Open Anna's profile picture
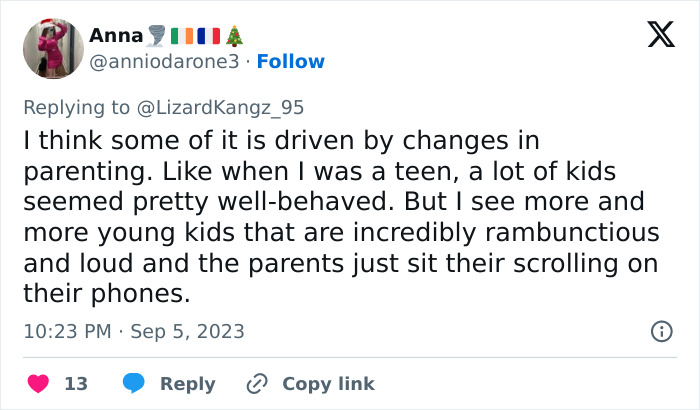The height and width of the screenshot is (410, 700). (54, 47)
